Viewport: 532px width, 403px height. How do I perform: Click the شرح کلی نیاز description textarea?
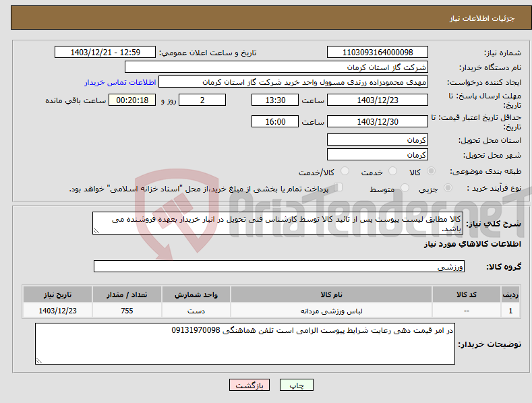pyautogui.click(x=278, y=223)
